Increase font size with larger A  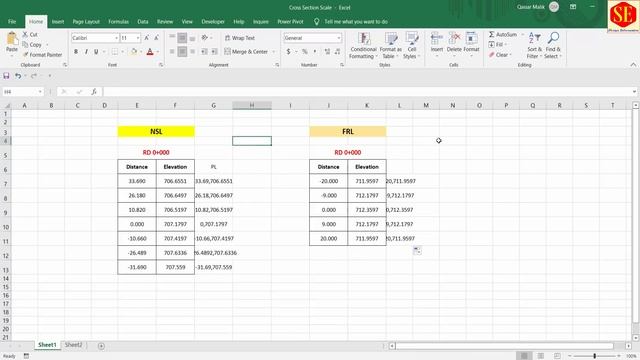point(147,38)
